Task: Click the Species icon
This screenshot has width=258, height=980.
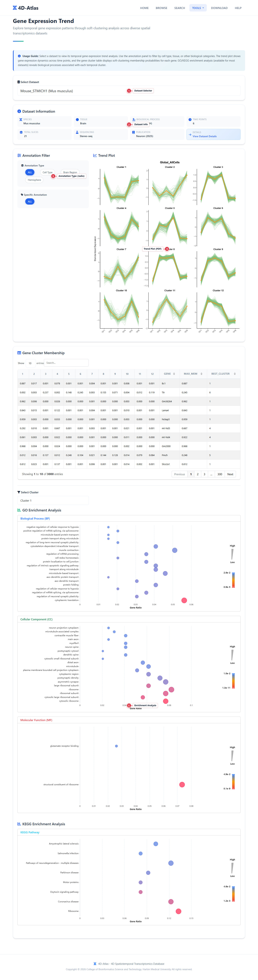Action: pos(21,119)
